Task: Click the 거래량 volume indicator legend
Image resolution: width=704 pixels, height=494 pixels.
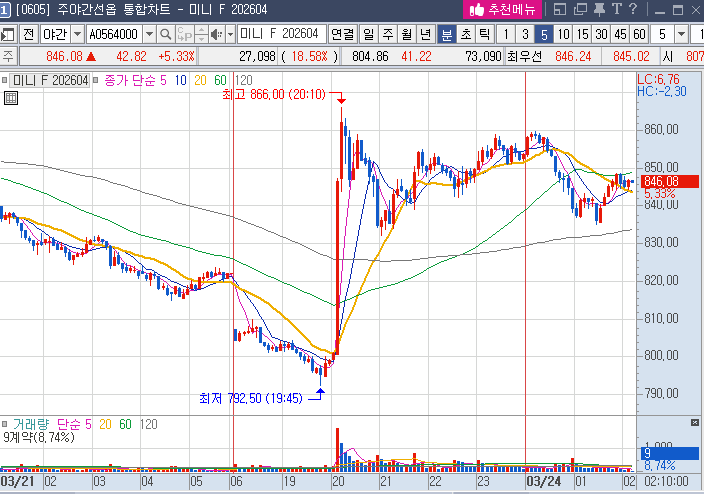Action: [31, 424]
